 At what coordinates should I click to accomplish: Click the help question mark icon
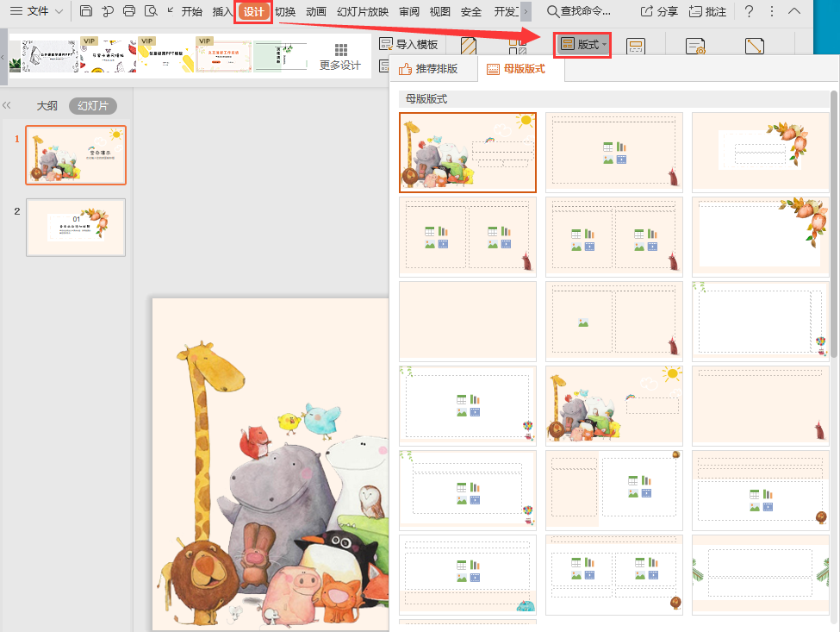[749, 11]
